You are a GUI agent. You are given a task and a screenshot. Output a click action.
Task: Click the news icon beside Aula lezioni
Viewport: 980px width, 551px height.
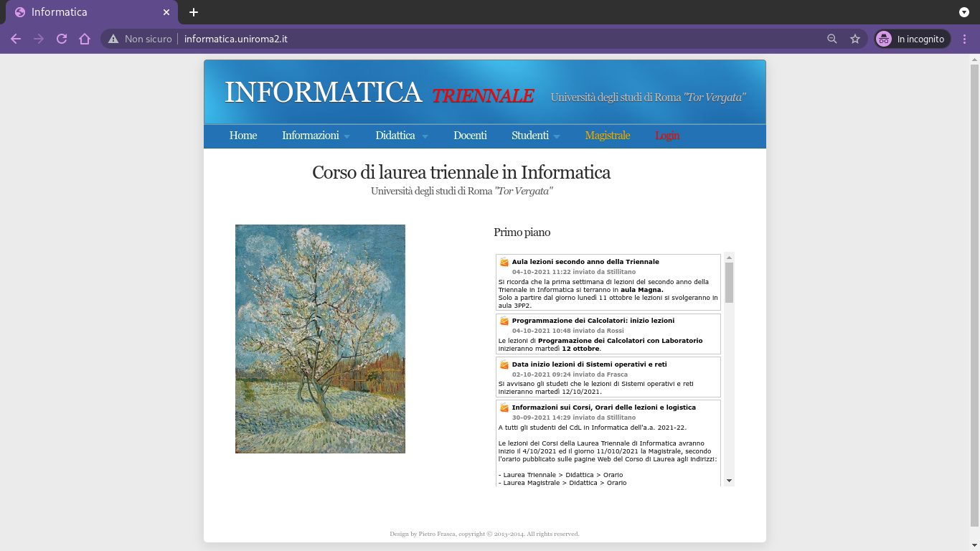[504, 262]
